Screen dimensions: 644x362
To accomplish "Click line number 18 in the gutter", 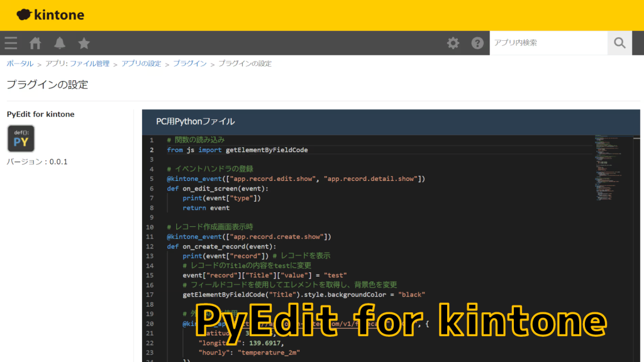I will point(150,304).
